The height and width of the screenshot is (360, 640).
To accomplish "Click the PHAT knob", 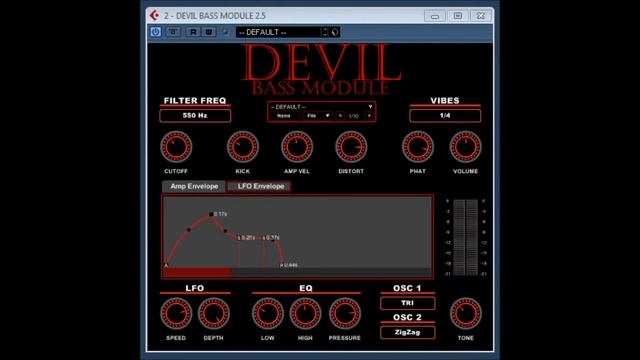I will [x=418, y=147].
